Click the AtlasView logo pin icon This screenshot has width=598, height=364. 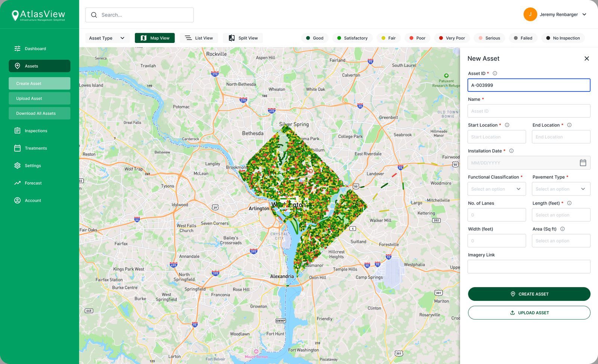click(15, 15)
